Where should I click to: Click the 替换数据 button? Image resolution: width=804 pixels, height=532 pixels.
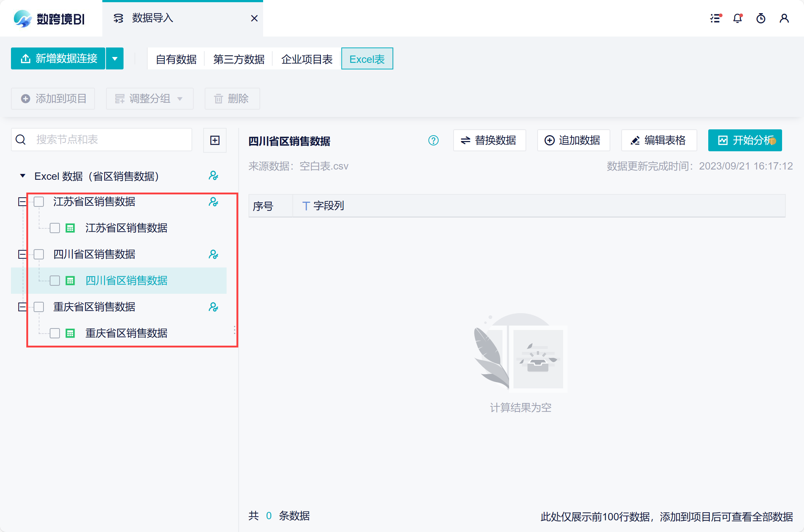point(489,140)
